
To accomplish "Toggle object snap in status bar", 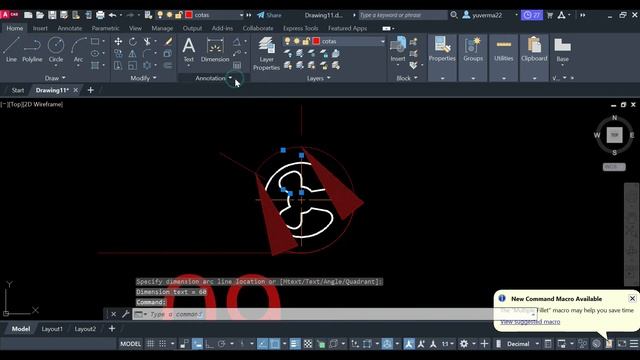I will (x=275, y=344).
